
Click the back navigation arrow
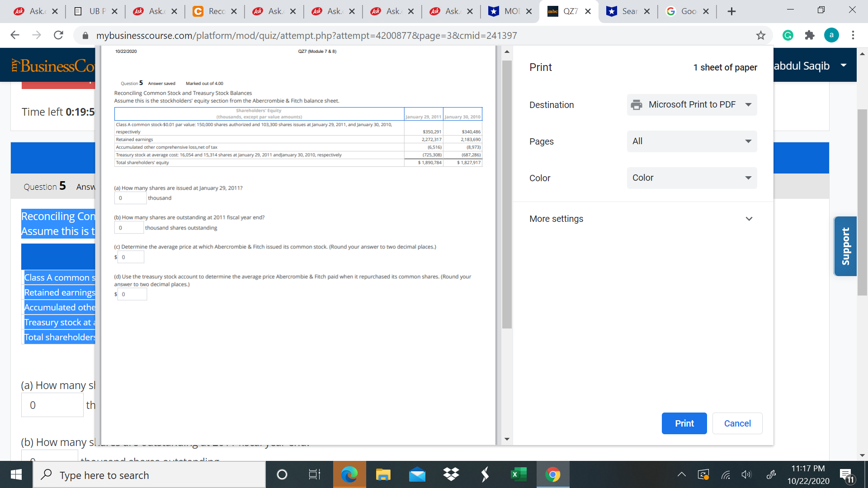[x=15, y=35]
